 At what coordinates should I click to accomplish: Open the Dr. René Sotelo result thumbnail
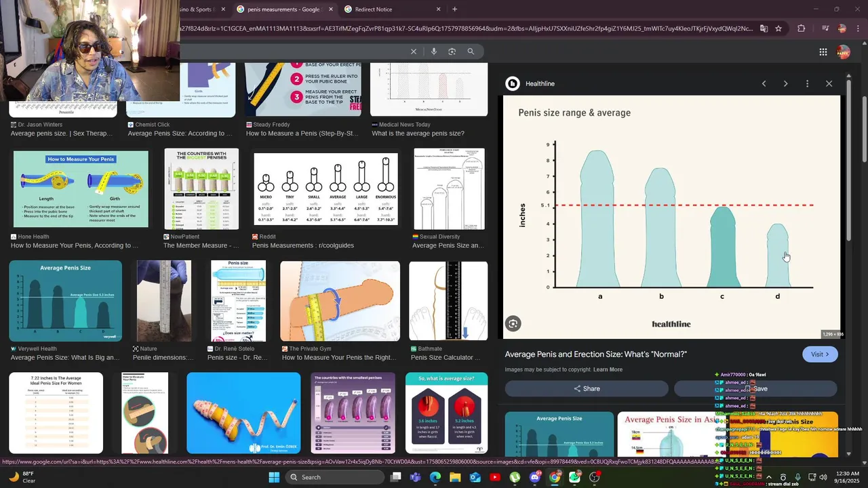coord(238,301)
